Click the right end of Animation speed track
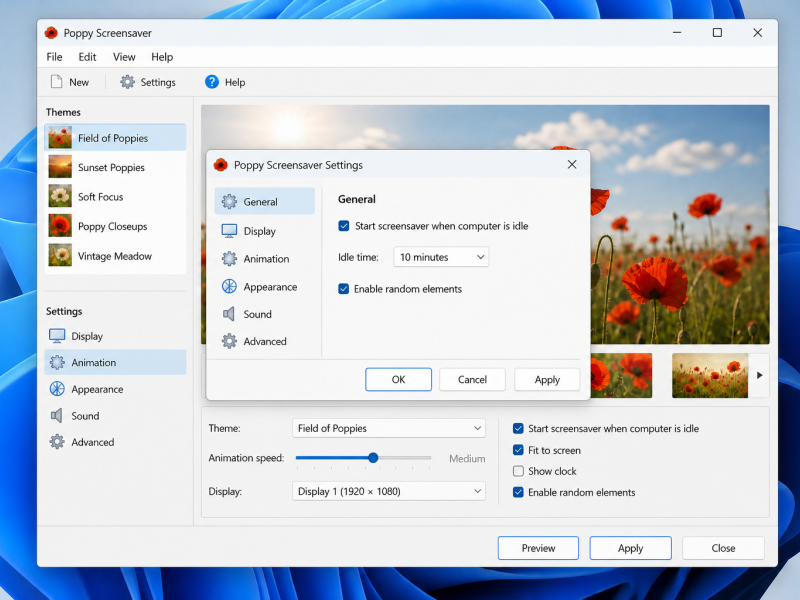The width and height of the screenshot is (800, 600). [430, 458]
